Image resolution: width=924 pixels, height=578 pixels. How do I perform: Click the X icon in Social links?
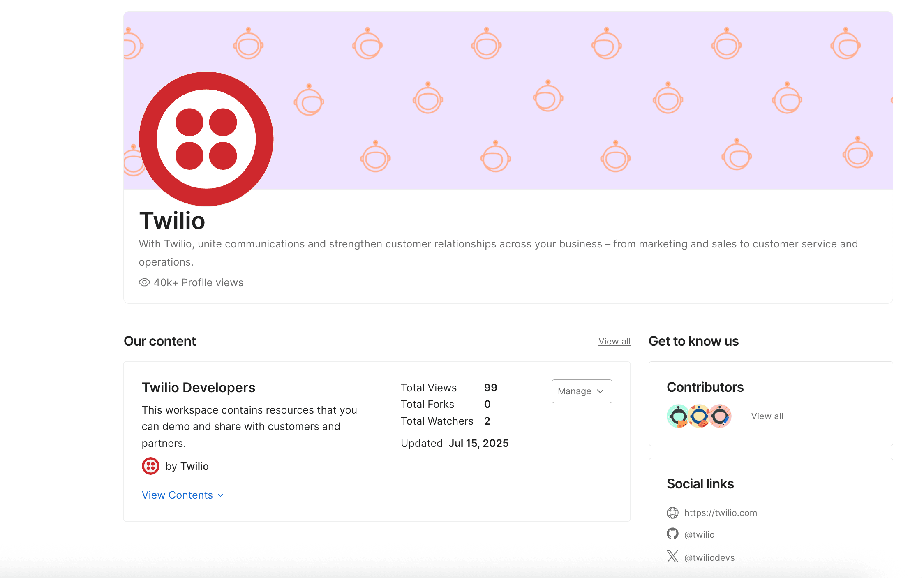(672, 557)
